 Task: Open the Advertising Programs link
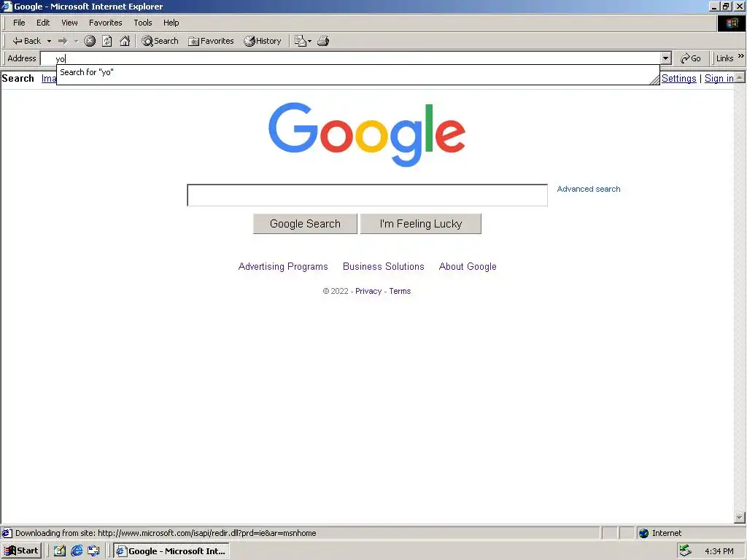283,267
